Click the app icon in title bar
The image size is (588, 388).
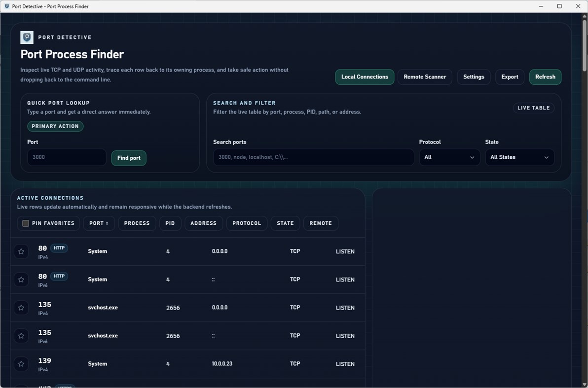click(x=7, y=6)
